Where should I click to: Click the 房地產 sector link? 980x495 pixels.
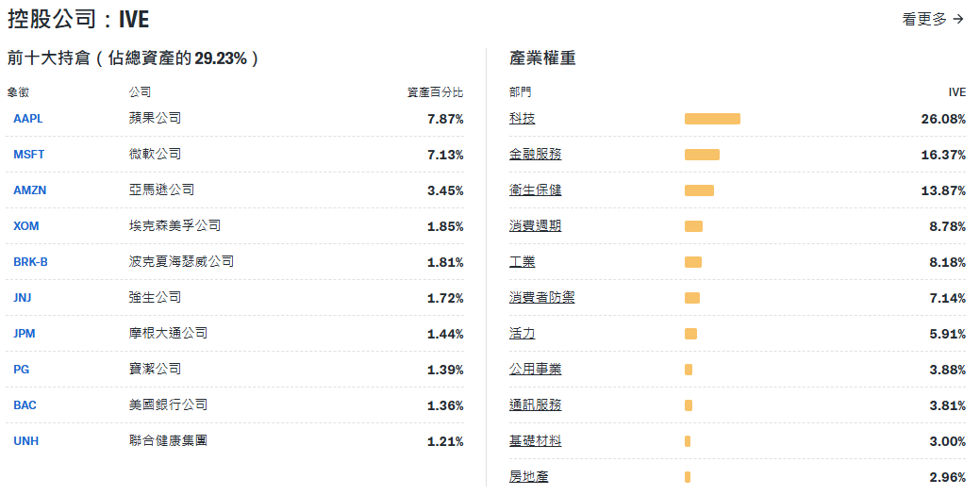tap(529, 477)
